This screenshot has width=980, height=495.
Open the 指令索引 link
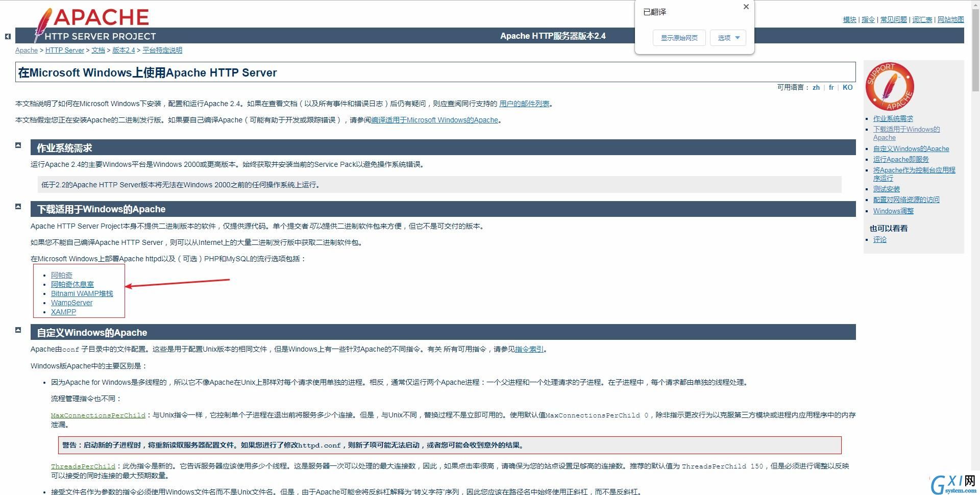(529, 349)
